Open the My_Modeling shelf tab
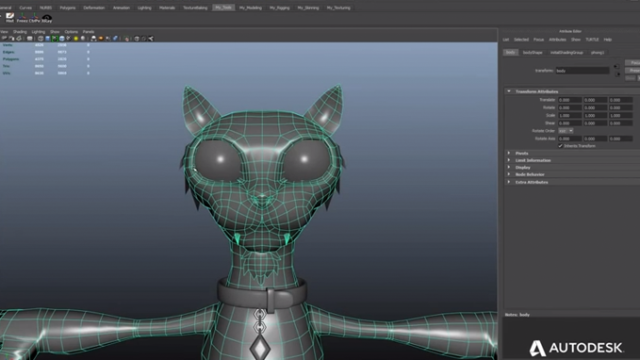 click(x=250, y=7)
